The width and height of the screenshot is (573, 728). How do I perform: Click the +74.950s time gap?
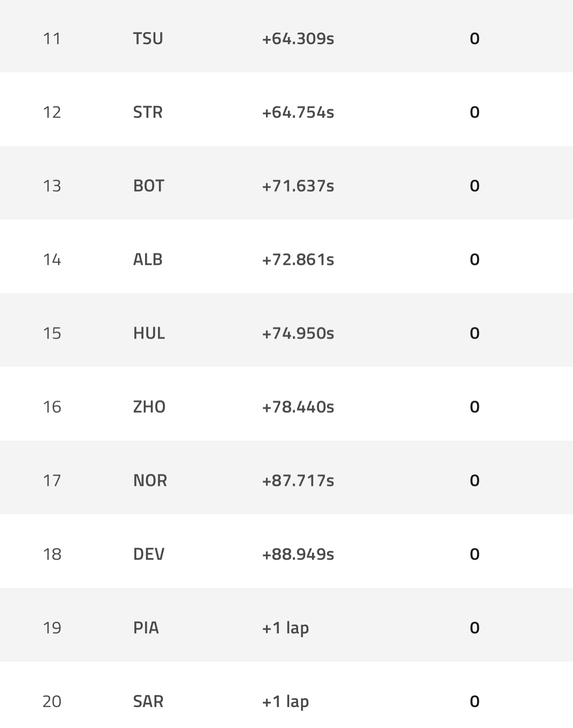pyautogui.click(x=298, y=333)
